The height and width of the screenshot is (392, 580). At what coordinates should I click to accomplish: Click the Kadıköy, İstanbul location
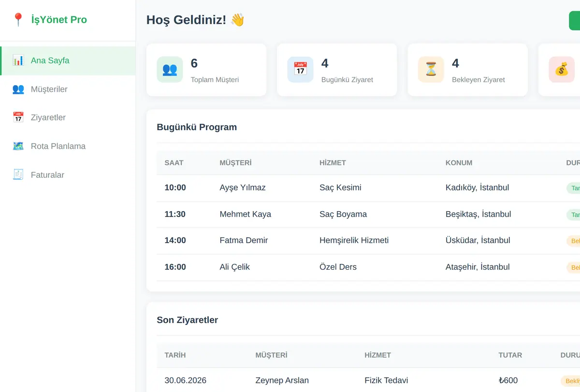pos(477,188)
